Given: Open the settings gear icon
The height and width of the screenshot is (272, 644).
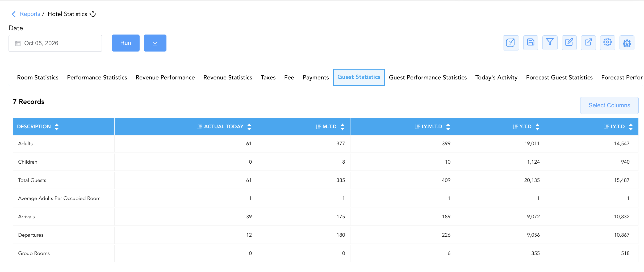Looking at the screenshot, I should click(x=608, y=43).
